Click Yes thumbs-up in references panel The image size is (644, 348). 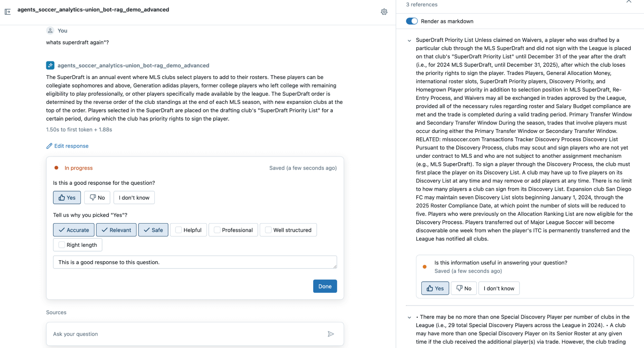(x=435, y=288)
